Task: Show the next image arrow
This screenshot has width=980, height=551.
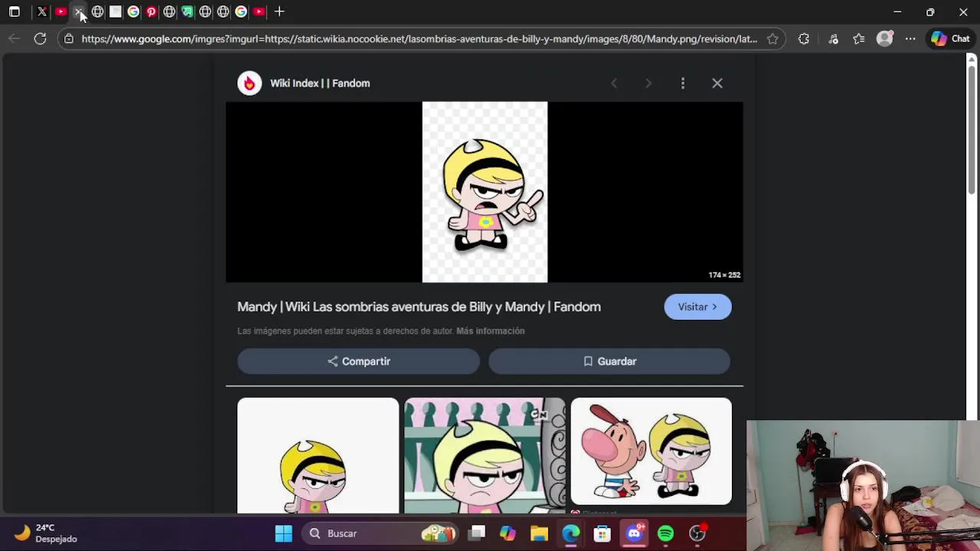Action: coord(648,83)
